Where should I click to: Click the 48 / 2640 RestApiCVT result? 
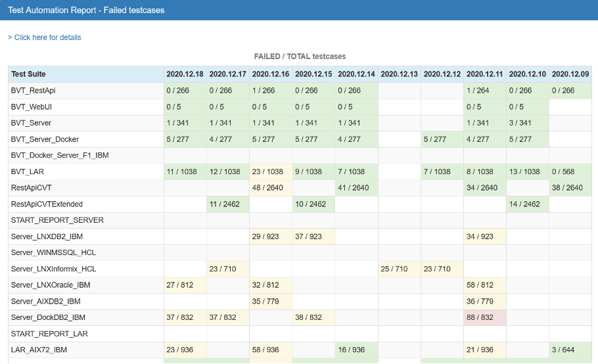tap(267, 188)
